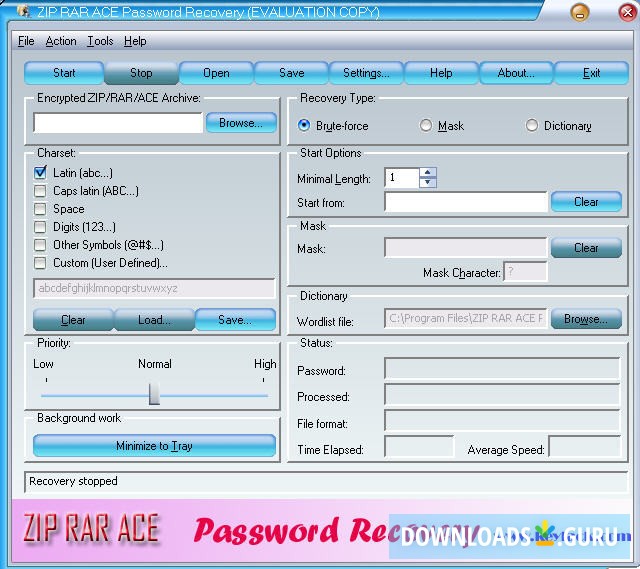Image resolution: width=640 pixels, height=569 pixels.
Task: Click the Save toolbar button
Action: point(291,73)
